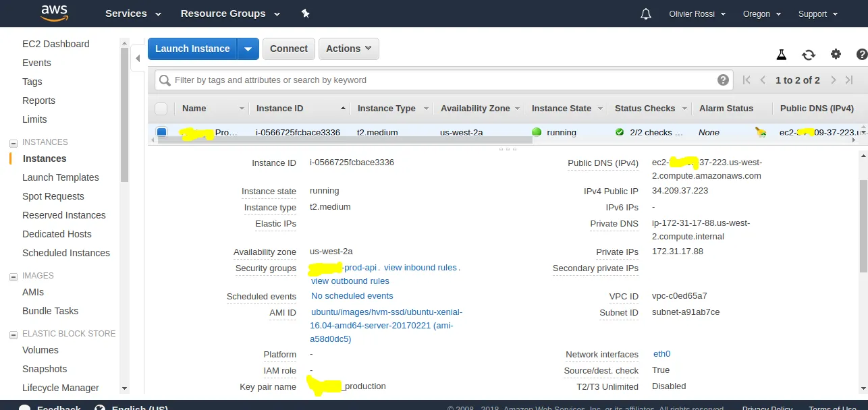The image size is (868, 410).
Task: Open AMIs in sidebar
Action: 33,292
